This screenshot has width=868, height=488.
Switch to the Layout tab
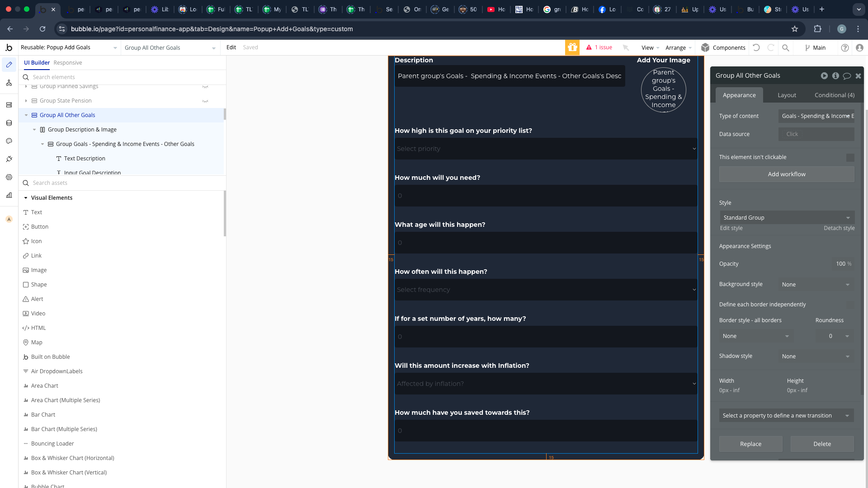(787, 95)
